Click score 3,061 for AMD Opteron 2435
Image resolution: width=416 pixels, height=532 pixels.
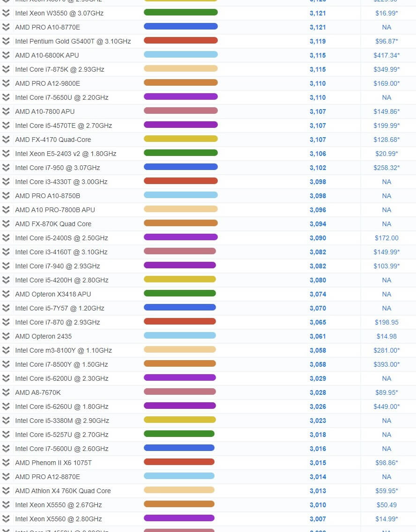tap(318, 337)
